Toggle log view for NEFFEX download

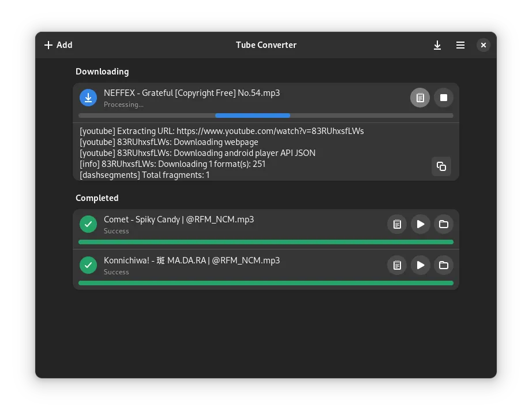pos(420,98)
